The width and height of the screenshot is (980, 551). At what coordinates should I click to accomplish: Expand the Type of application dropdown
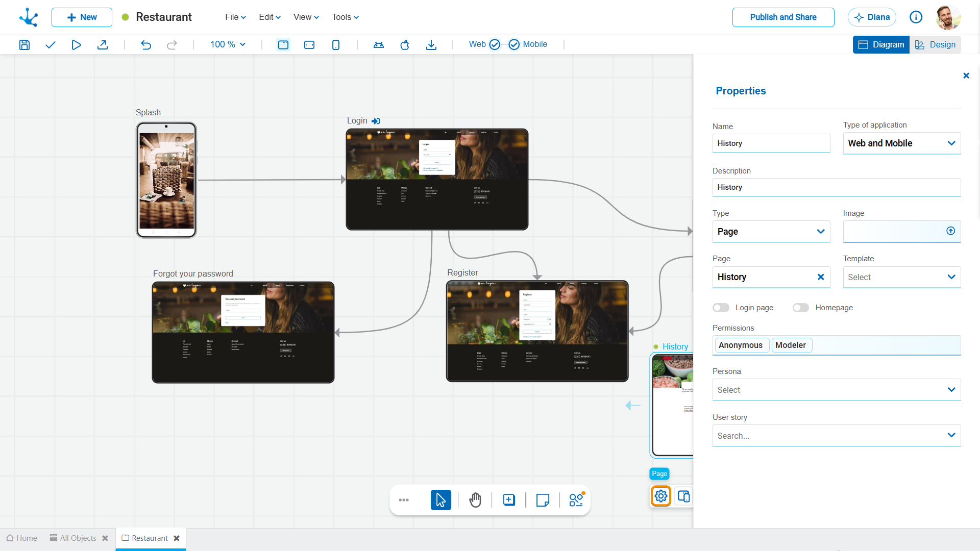coord(901,143)
